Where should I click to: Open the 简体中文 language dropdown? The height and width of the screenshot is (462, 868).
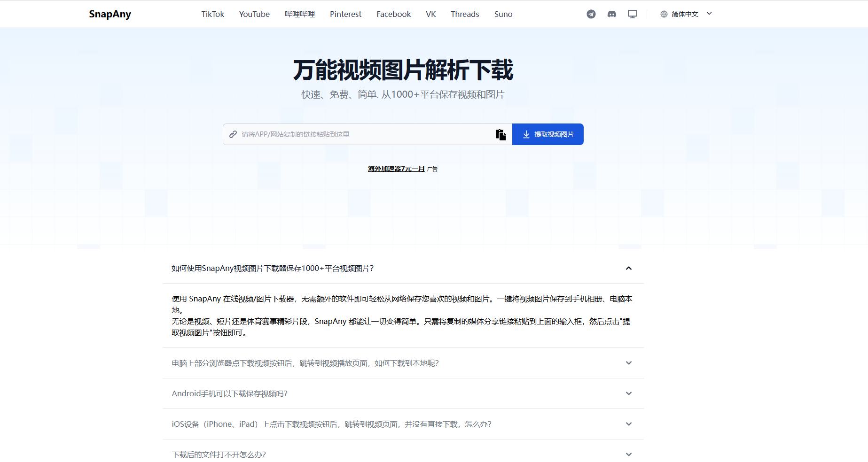pyautogui.click(x=687, y=14)
